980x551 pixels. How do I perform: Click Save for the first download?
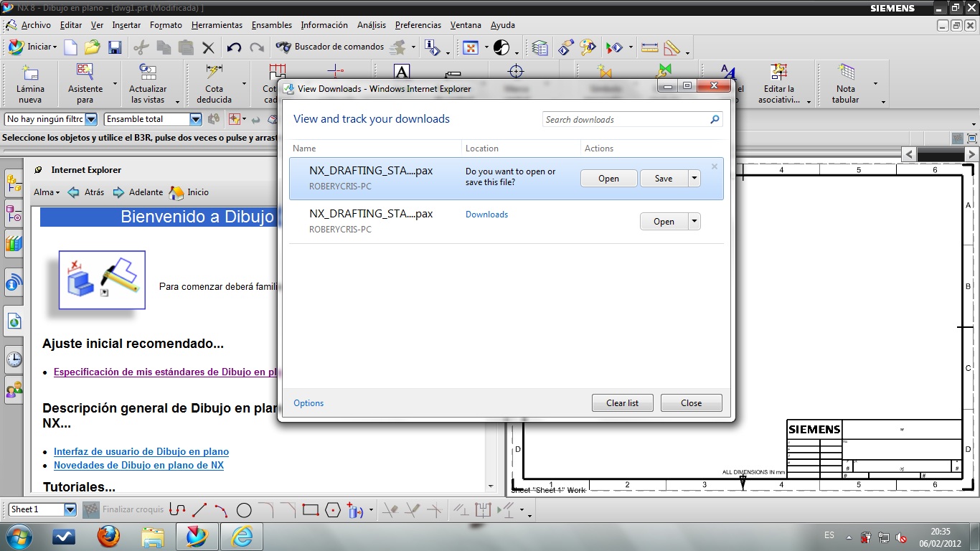[x=664, y=179]
